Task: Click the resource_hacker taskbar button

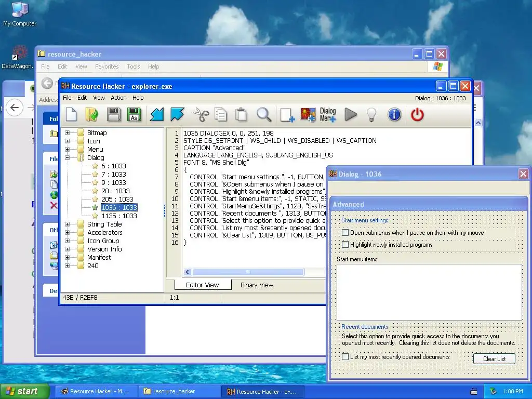Action: pyautogui.click(x=179, y=391)
